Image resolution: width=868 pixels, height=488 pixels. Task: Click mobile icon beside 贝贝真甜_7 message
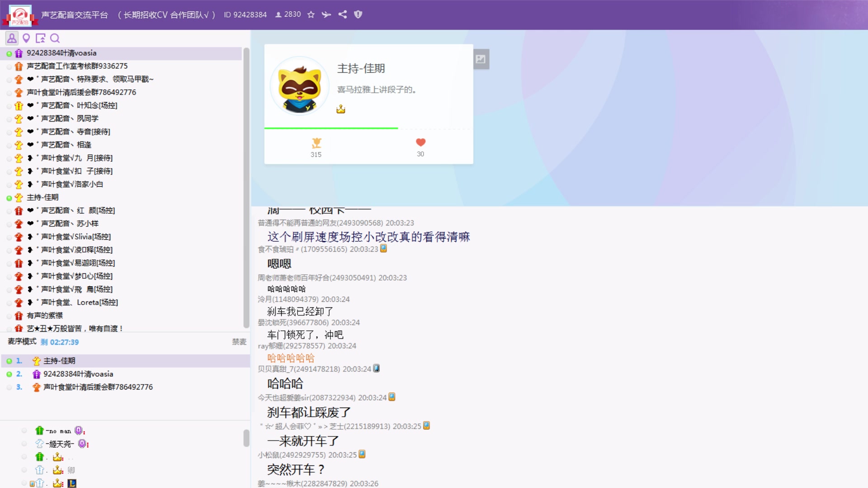click(376, 368)
